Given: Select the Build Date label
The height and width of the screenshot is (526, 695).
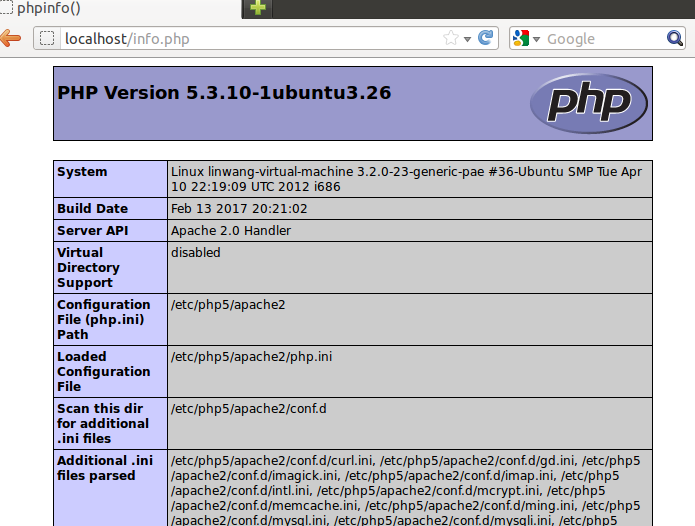Looking at the screenshot, I should click(93, 208).
